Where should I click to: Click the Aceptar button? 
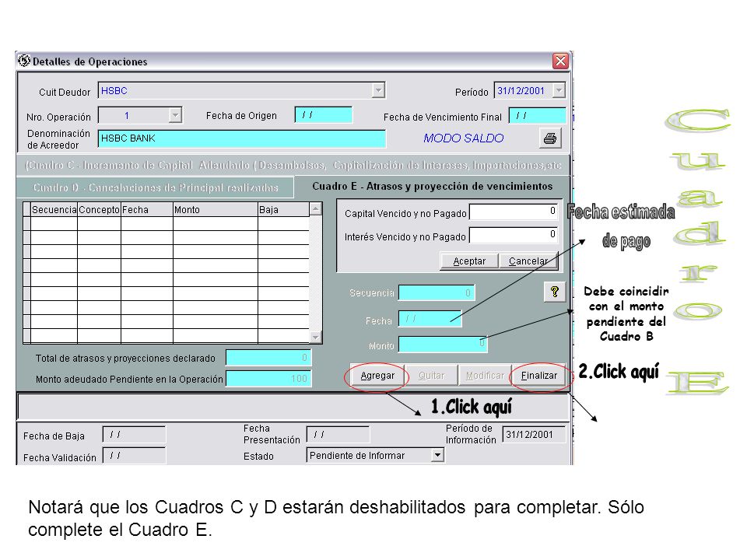[469, 261]
